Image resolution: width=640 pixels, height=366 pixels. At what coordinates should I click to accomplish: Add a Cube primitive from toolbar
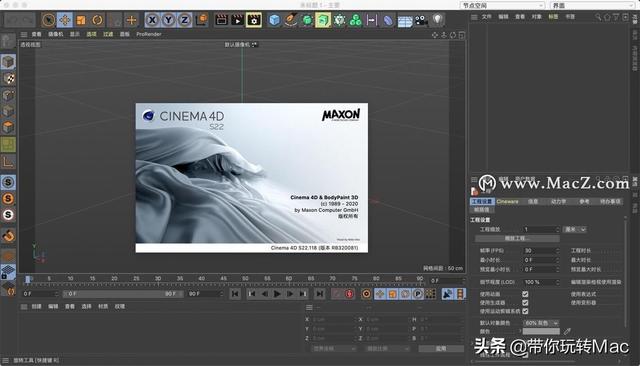click(x=274, y=20)
